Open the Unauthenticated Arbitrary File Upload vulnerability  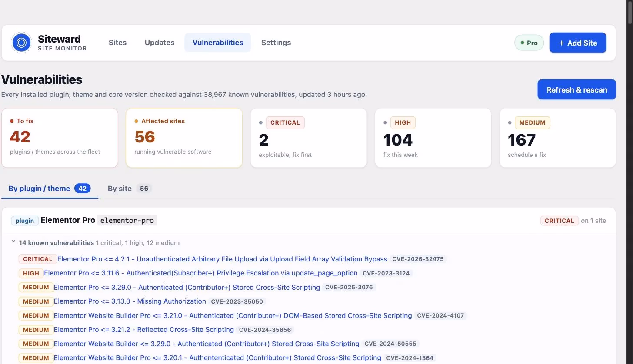click(x=222, y=259)
